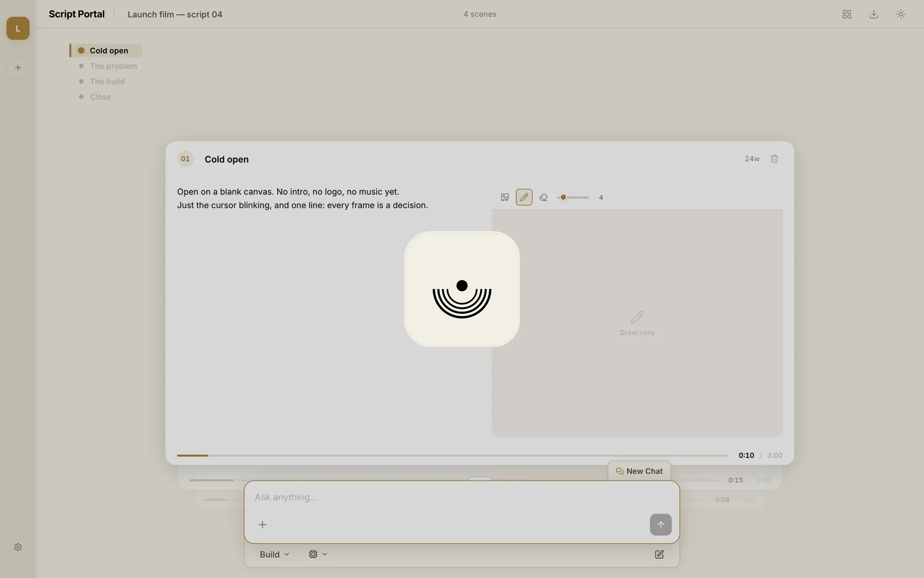924x578 pixels.
Task: Open sidebar settings gear
Action: coord(18,547)
